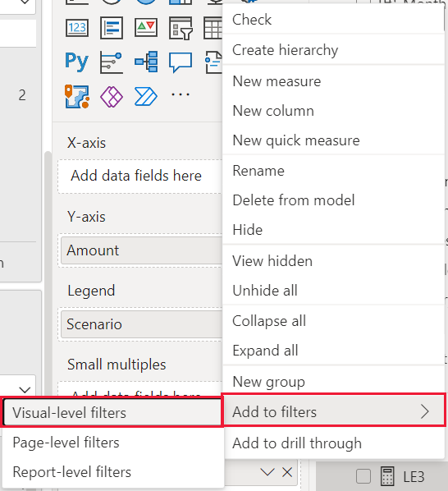The width and height of the screenshot is (448, 491).
Task: Click the Small multiples label
Action: tap(117, 365)
